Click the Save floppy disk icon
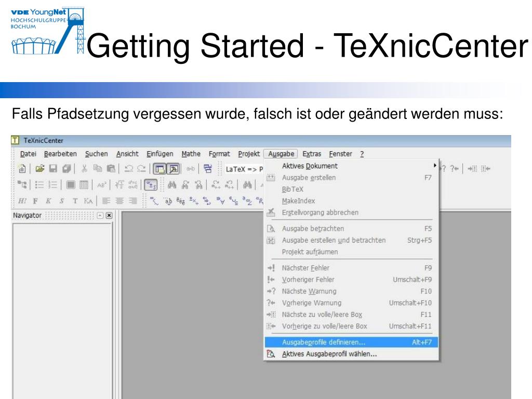The width and height of the screenshot is (532, 399). coord(54,168)
